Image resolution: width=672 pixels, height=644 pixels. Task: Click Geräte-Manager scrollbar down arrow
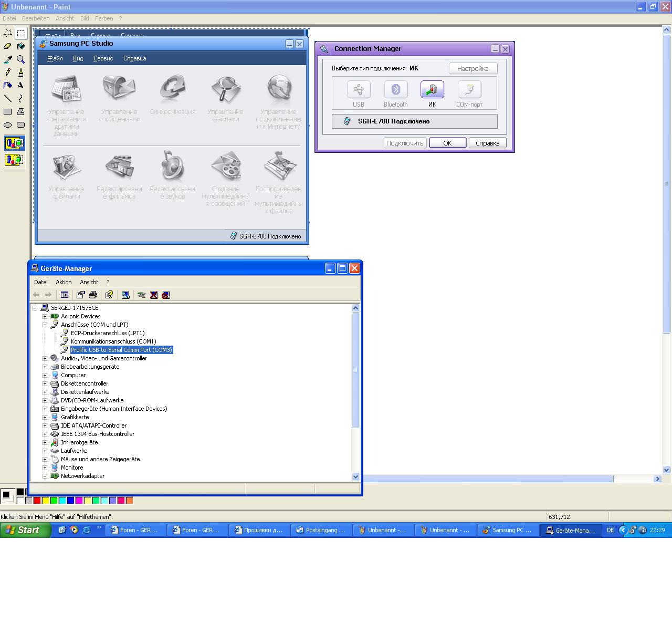tap(355, 476)
